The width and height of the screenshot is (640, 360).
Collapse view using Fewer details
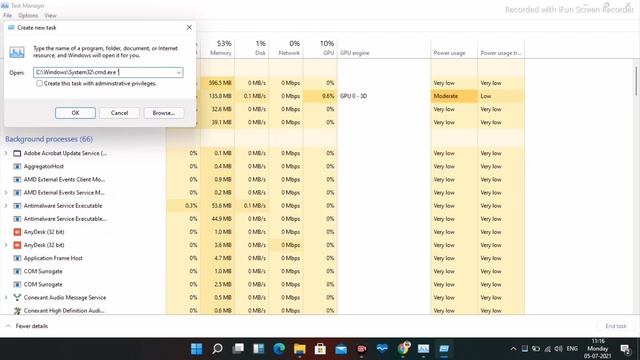click(27, 326)
